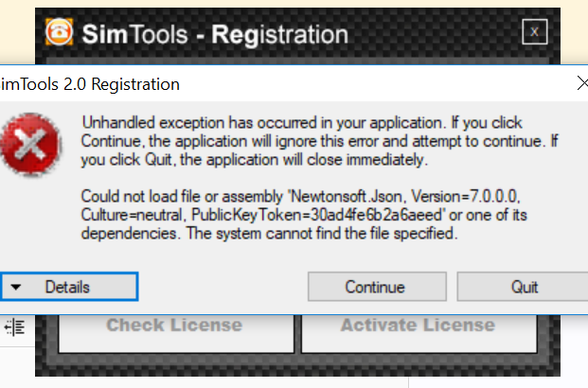The image size is (588, 388).
Task: Click the Check License button
Action: pos(176,333)
